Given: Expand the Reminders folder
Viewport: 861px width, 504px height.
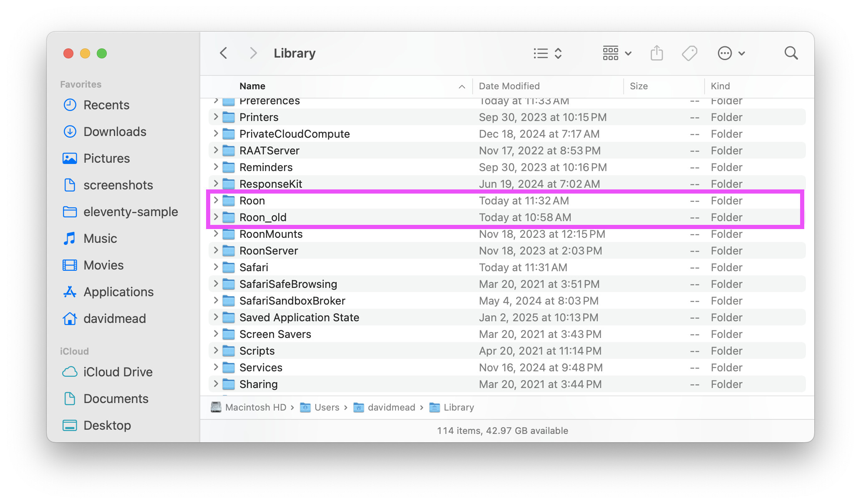Looking at the screenshot, I should (x=216, y=167).
